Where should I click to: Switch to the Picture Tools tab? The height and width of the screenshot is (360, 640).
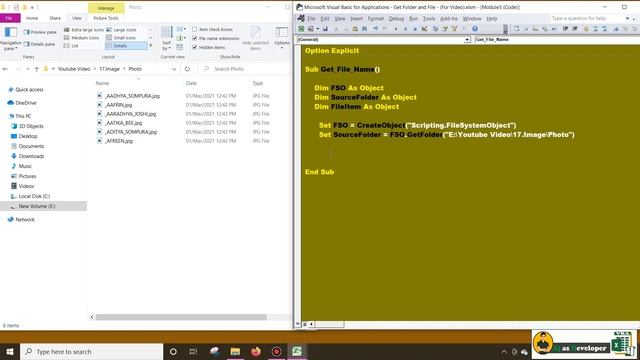pyautogui.click(x=106, y=18)
